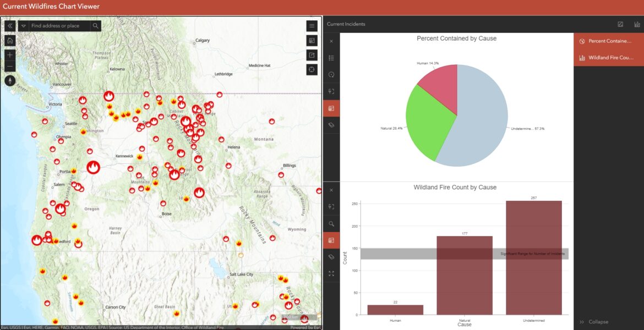Click the share/export icon on map
This screenshot has height=330, width=644.
pyautogui.click(x=312, y=55)
